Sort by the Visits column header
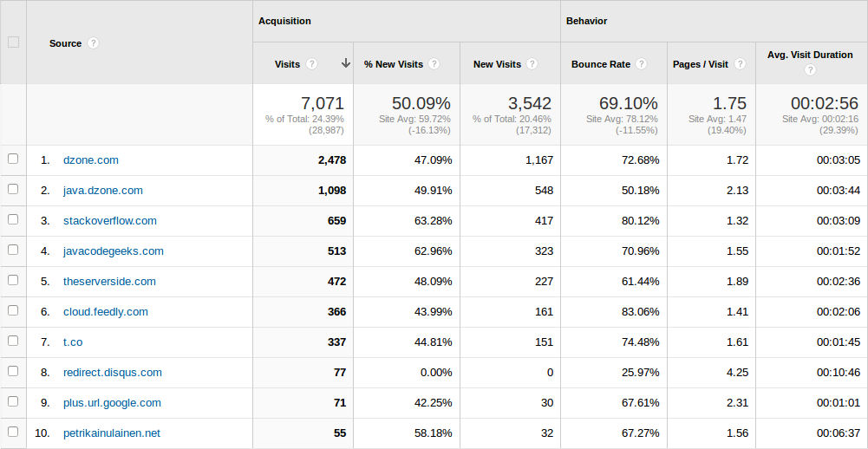 point(287,64)
